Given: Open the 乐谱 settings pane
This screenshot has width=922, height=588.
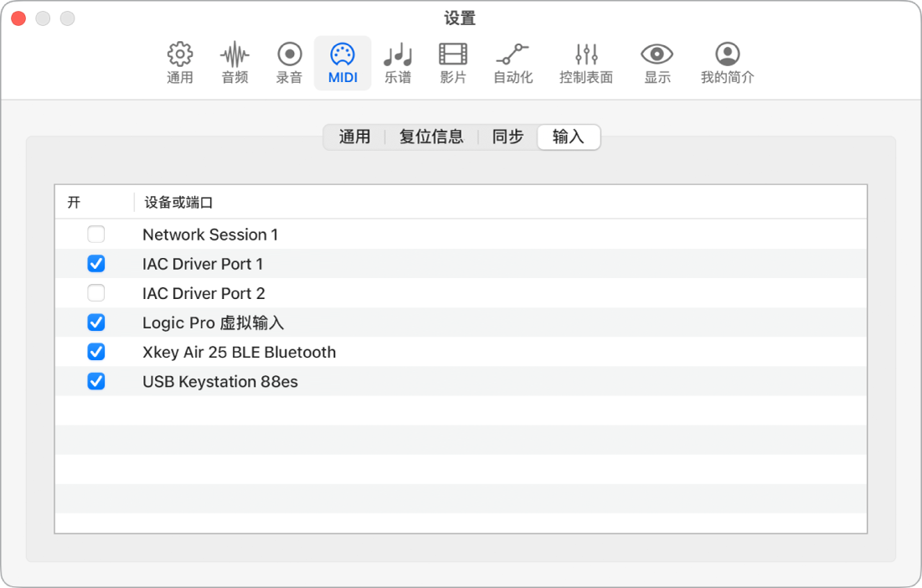Looking at the screenshot, I should (397, 63).
